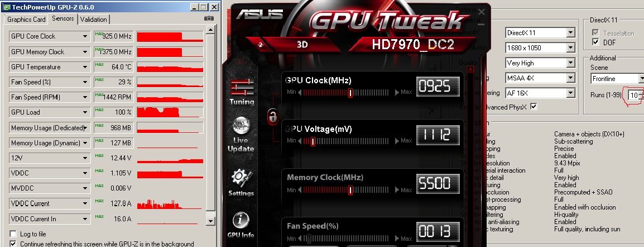The height and width of the screenshot is (247, 644).
Task: Click the GPU Clock slider handle
Action: (x=350, y=93)
